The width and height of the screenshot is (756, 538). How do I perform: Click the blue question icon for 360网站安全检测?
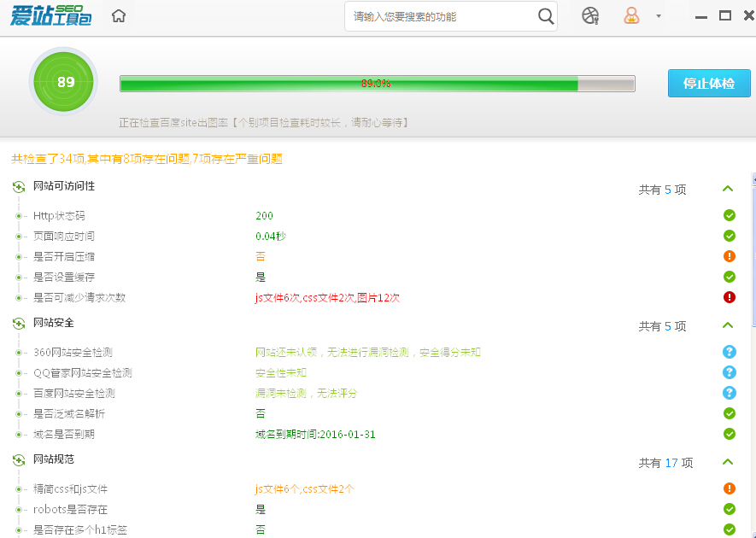729,352
